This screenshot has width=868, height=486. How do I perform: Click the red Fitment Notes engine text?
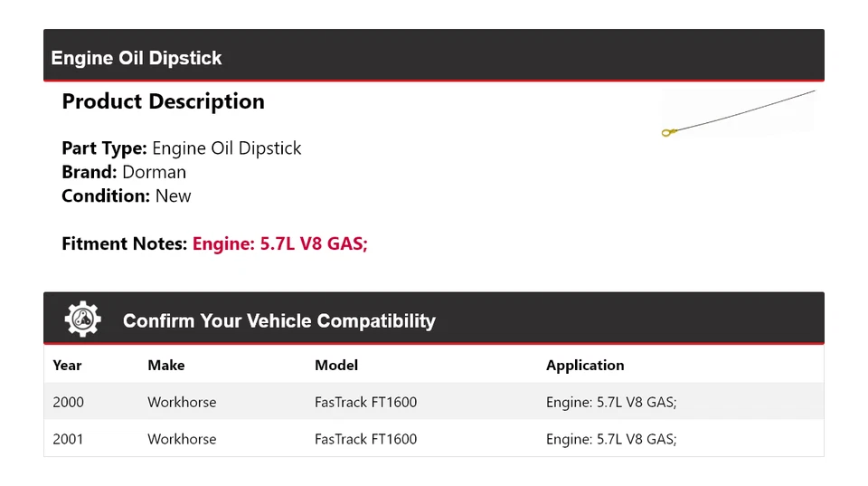pos(279,243)
